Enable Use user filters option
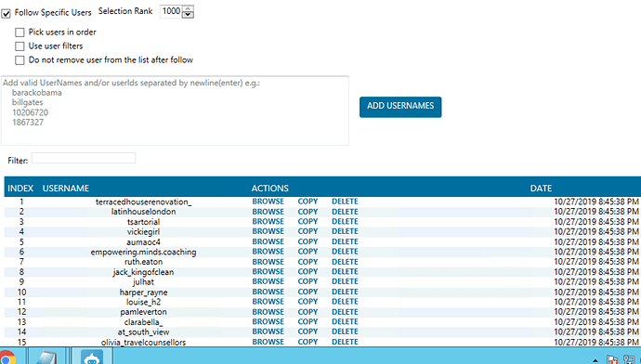 [20, 46]
